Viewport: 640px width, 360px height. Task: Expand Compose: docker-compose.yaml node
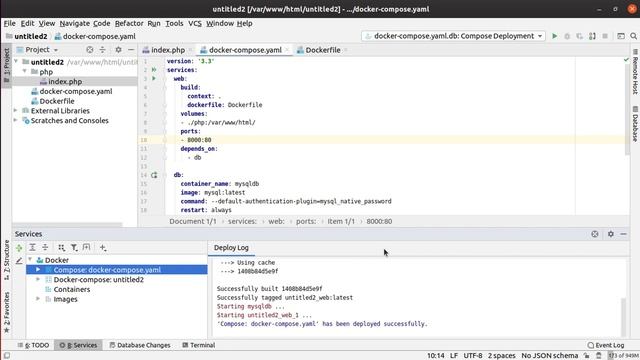38,270
